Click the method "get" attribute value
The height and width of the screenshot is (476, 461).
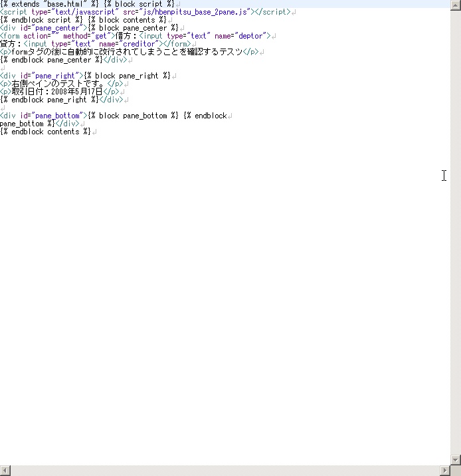coord(101,36)
